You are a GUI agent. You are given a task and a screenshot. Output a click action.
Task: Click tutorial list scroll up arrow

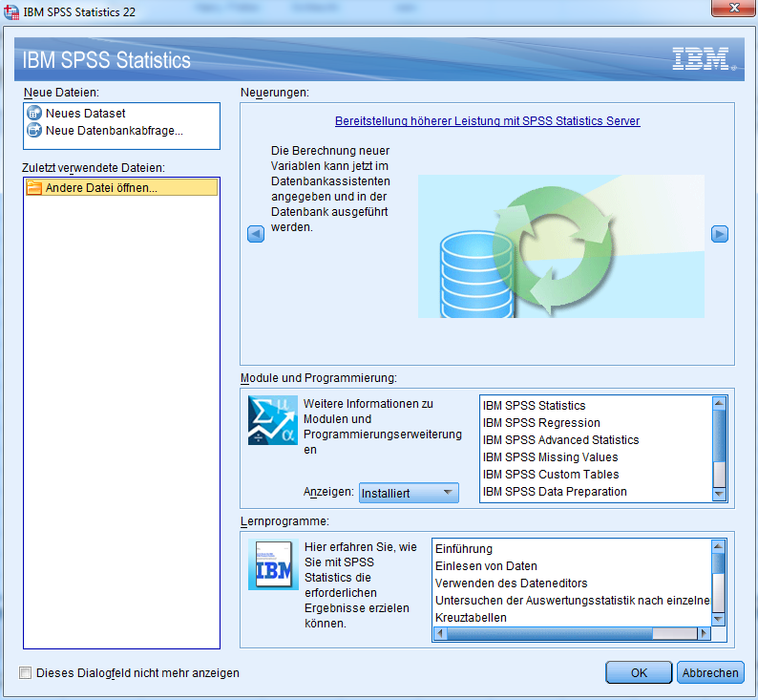pos(718,546)
